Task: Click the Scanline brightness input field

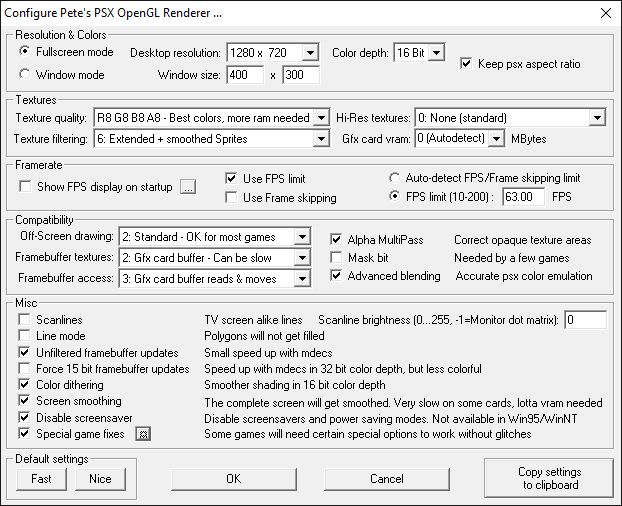Action: pyautogui.click(x=586, y=320)
